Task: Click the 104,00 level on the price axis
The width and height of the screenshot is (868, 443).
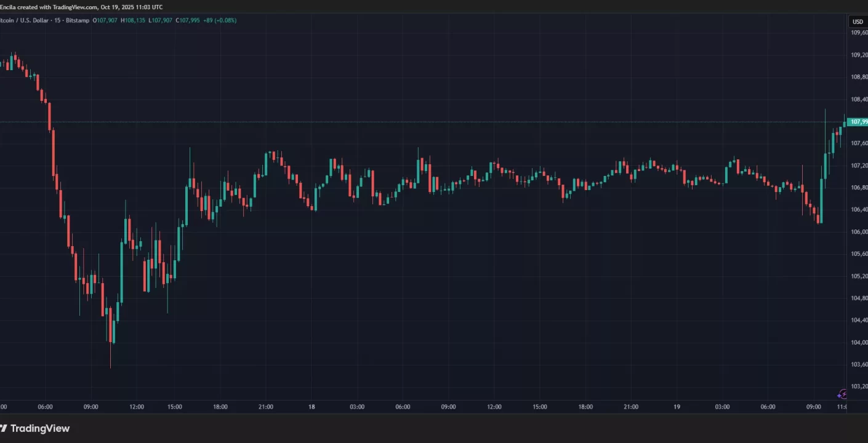Action: tap(859, 342)
